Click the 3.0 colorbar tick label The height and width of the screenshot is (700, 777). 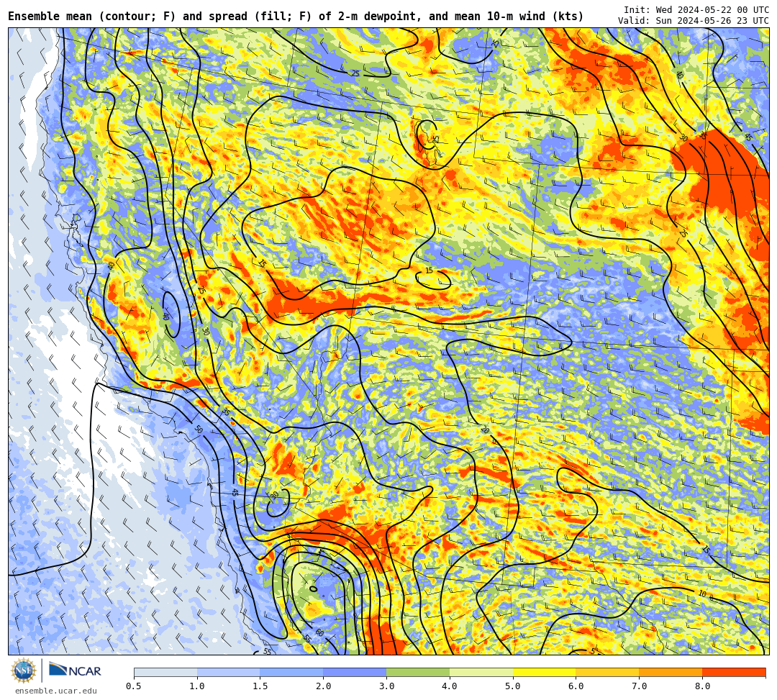(x=386, y=686)
